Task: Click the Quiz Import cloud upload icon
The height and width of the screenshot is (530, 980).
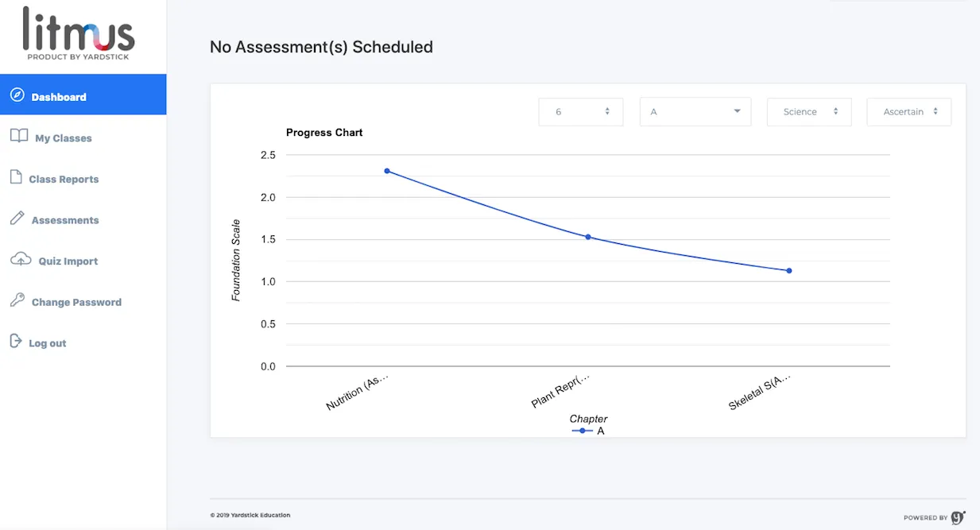Action: coord(16,260)
